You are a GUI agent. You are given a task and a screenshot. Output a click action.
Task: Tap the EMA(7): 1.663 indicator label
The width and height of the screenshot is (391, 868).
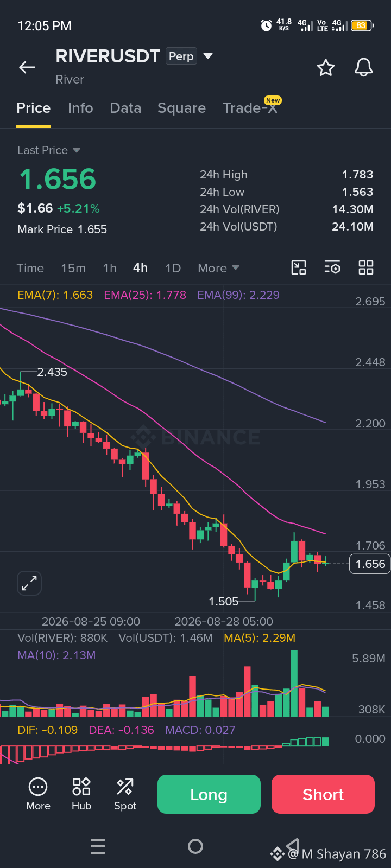[55, 295]
